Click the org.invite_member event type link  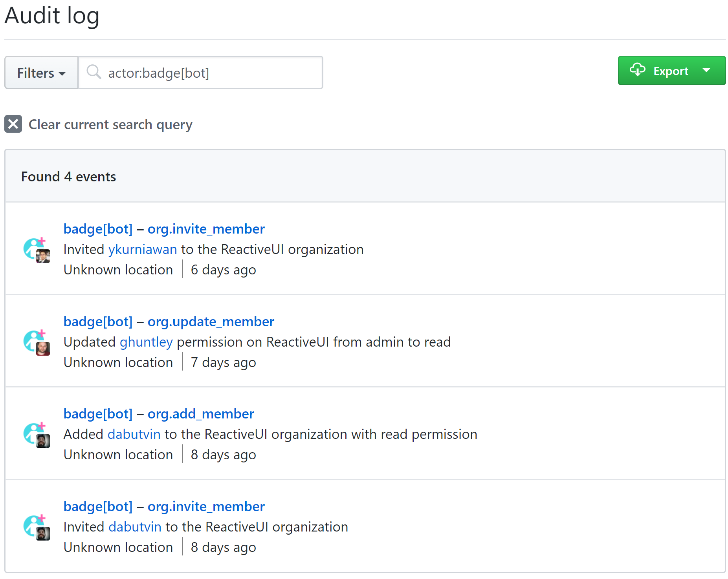(x=206, y=229)
